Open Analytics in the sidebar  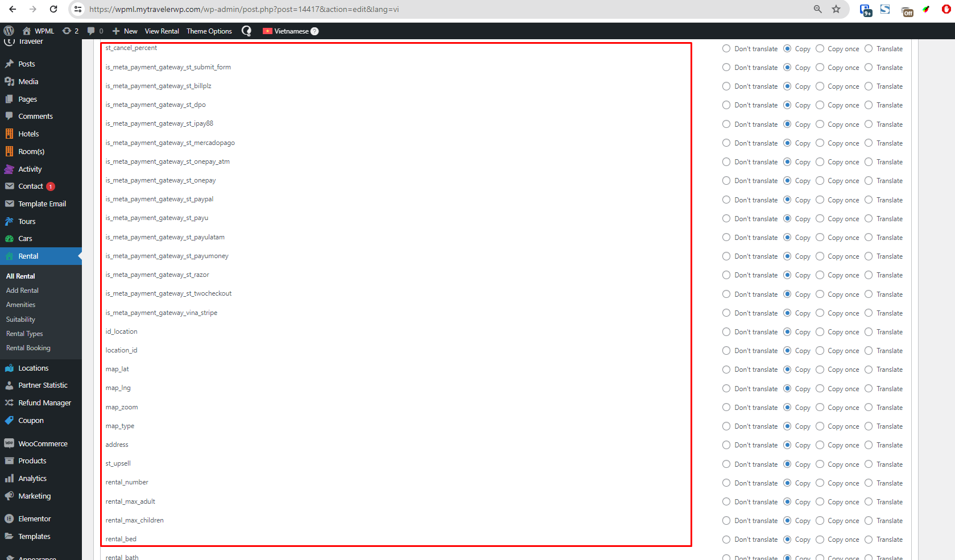coord(32,479)
